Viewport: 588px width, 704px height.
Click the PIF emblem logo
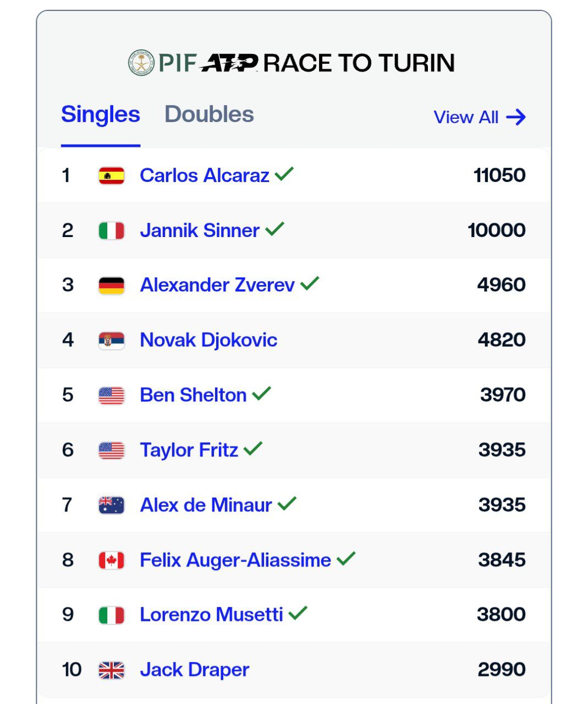(142, 63)
